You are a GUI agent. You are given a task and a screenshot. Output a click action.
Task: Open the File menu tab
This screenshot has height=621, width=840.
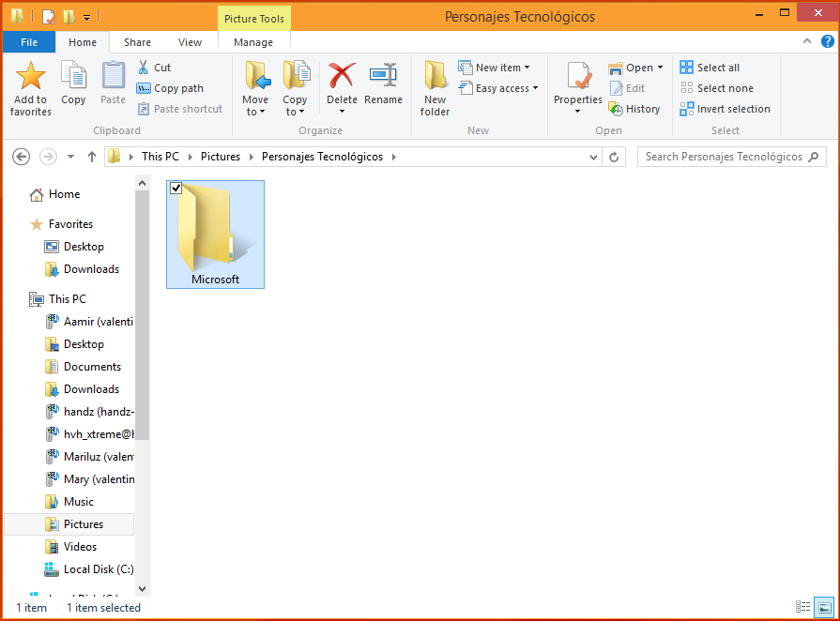(29, 42)
